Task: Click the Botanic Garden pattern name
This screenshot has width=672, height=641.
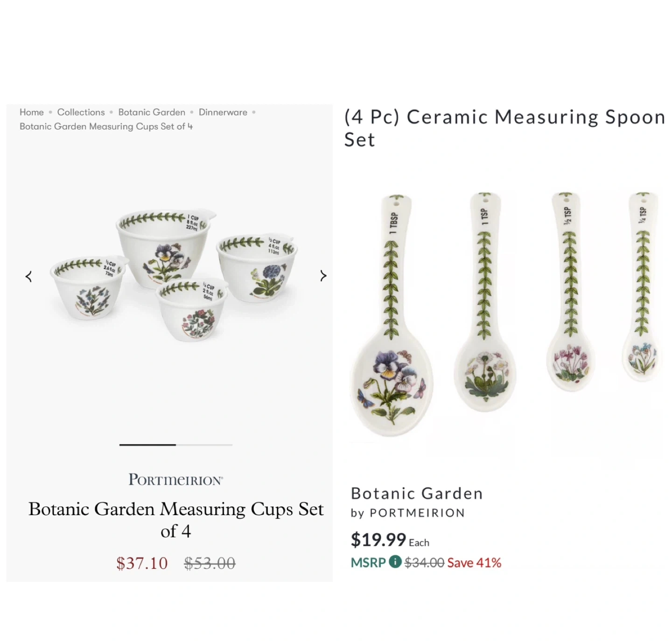Action: [x=417, y=494]
